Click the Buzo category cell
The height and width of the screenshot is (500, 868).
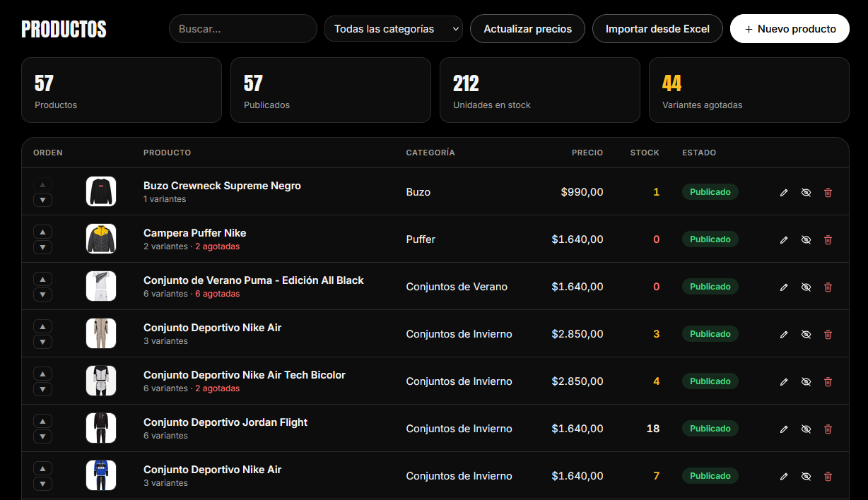coord(418,192)
